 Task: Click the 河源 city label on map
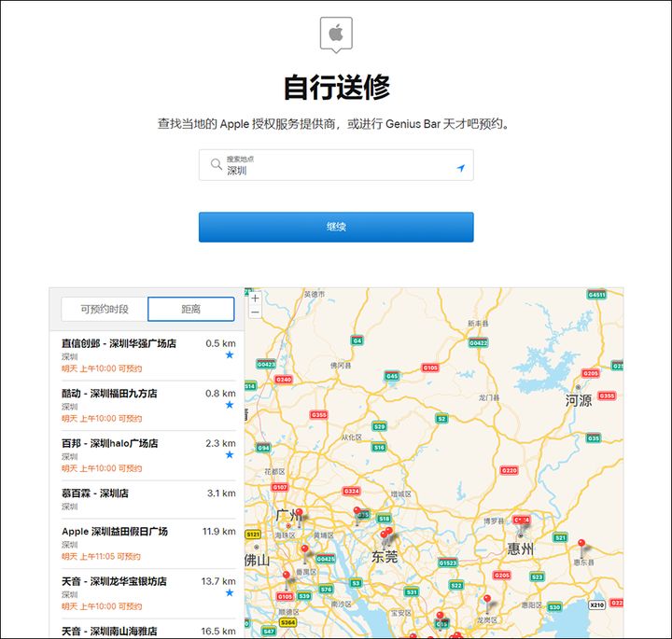click(x=579, y=401)
